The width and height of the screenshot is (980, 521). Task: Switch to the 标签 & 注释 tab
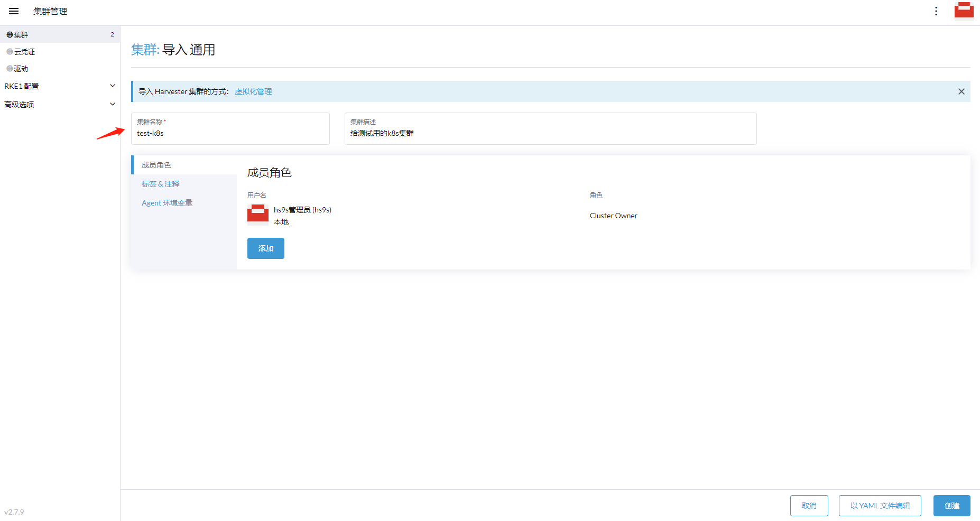(161, 184)
